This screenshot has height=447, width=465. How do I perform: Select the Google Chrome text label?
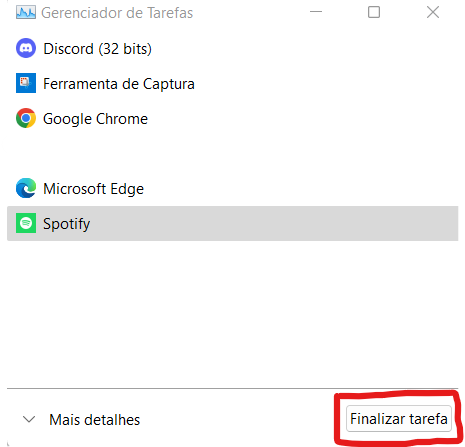tap(95, 119)
